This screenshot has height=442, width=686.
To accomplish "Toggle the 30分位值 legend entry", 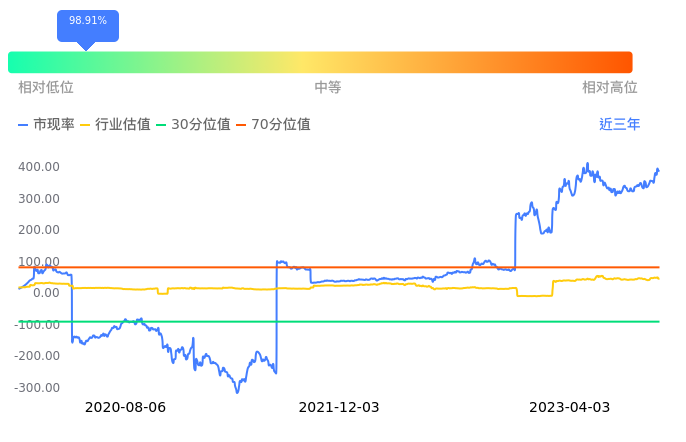I will tap(193, 125).
